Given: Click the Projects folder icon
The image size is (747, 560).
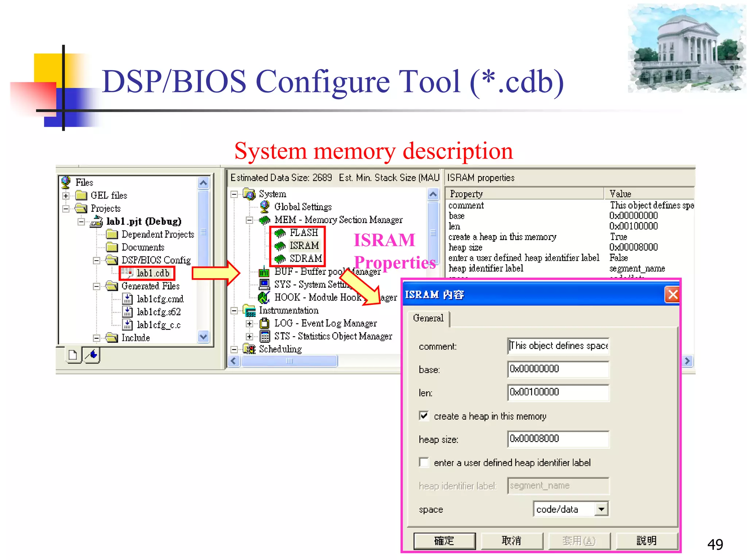Looking at the screenshot, I should tap(81, 208).
